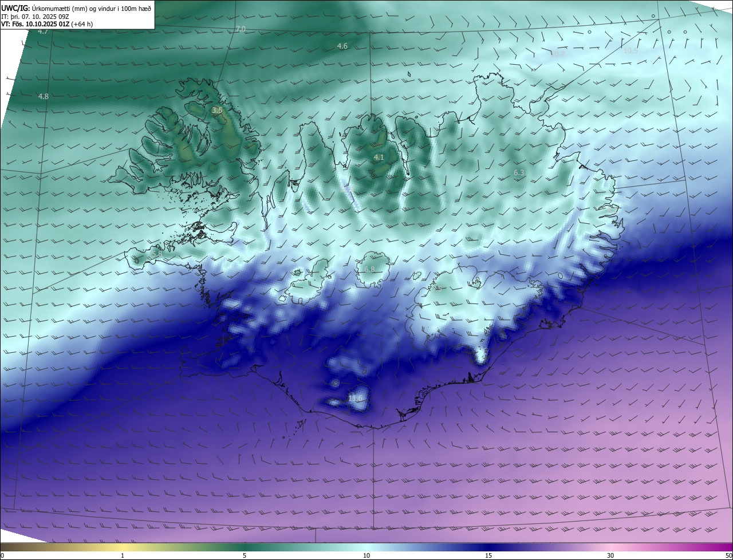The height and width of the screenshot is (560, 733).
Task: Click the 6.8 value on the glacier outline
Action: [369, 269]
